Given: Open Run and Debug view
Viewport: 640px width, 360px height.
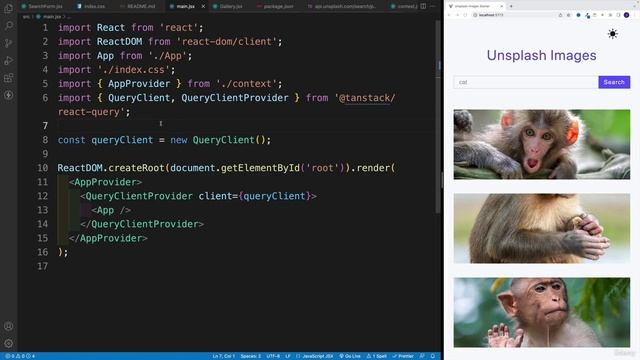Looking at the screenshot, I should tap(8, 60).
